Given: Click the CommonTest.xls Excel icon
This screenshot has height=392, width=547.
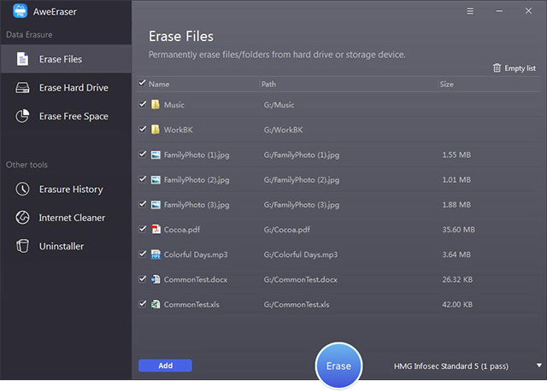Looking at the screenshot, I should (156, 304).
